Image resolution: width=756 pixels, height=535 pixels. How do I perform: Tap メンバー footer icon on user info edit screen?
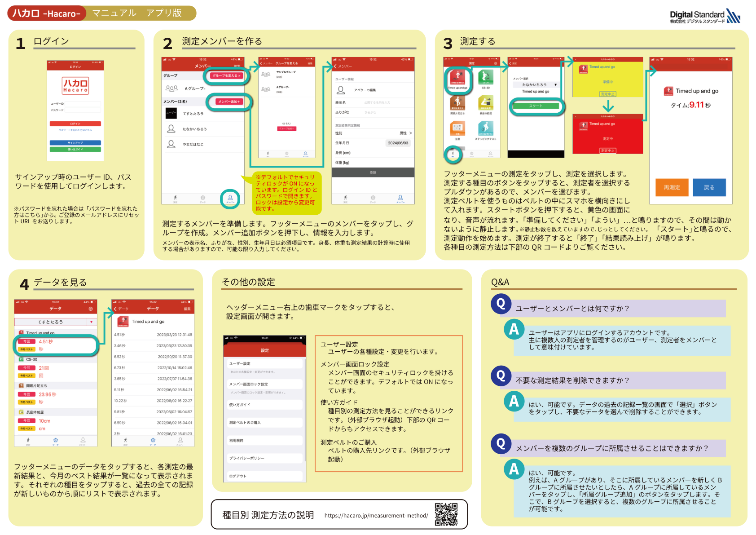(400, 198)
